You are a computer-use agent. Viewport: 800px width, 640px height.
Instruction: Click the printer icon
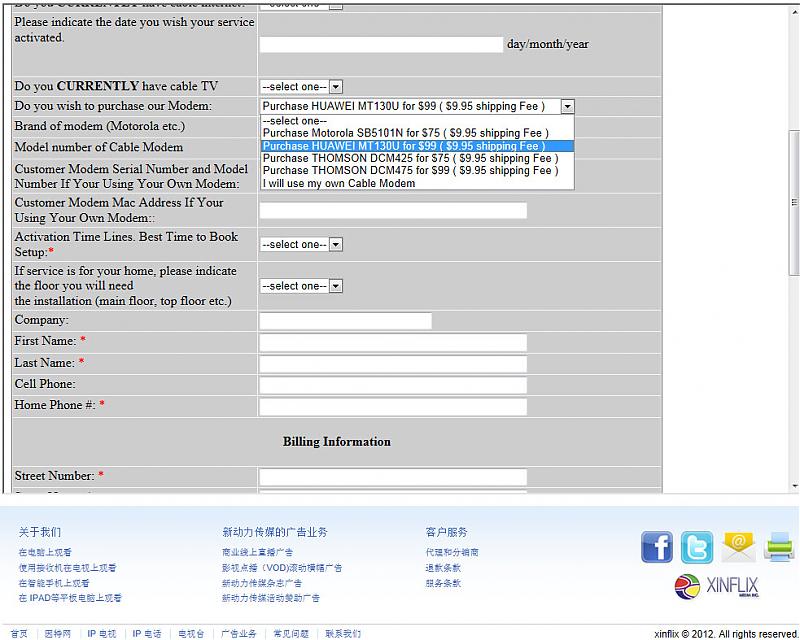(778, 547)
